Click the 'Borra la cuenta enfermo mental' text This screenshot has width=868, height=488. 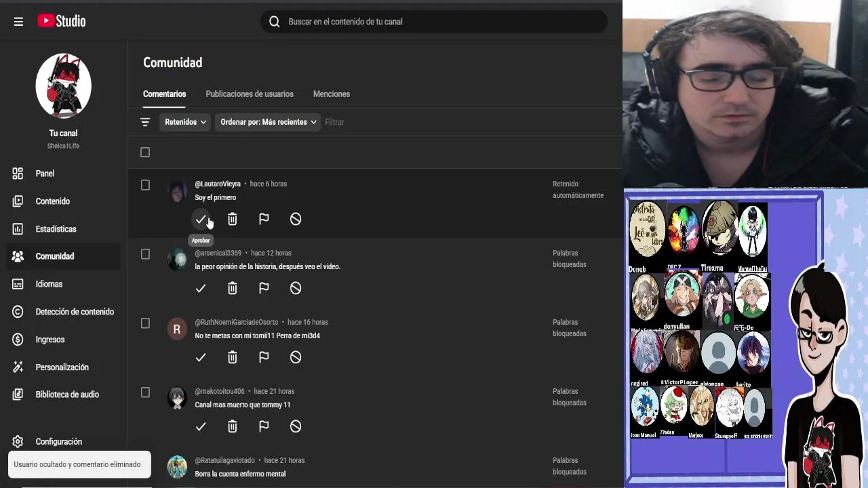(240, 474)
